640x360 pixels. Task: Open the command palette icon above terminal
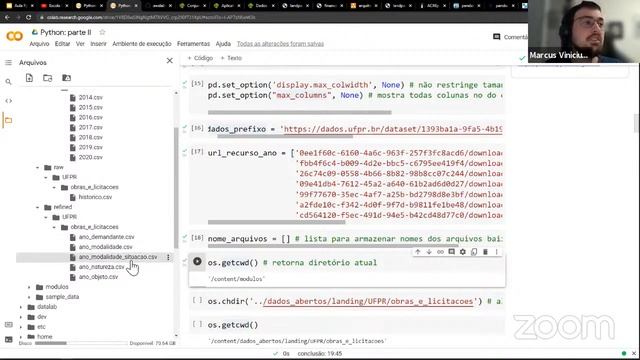pyautogui.click(x=8, y=325)
